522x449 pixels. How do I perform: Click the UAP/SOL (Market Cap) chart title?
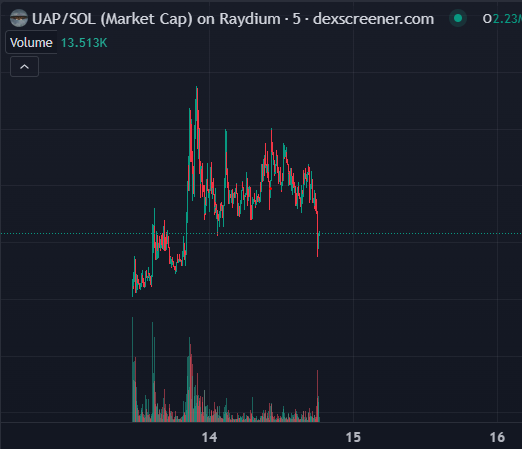[233, 19]
